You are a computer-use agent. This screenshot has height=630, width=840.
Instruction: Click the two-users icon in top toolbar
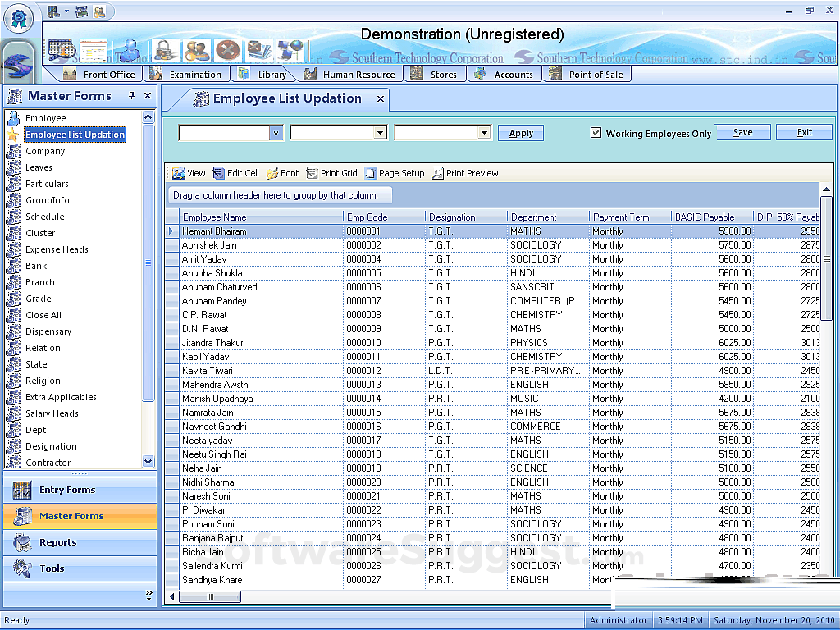(x=197, y=50)
